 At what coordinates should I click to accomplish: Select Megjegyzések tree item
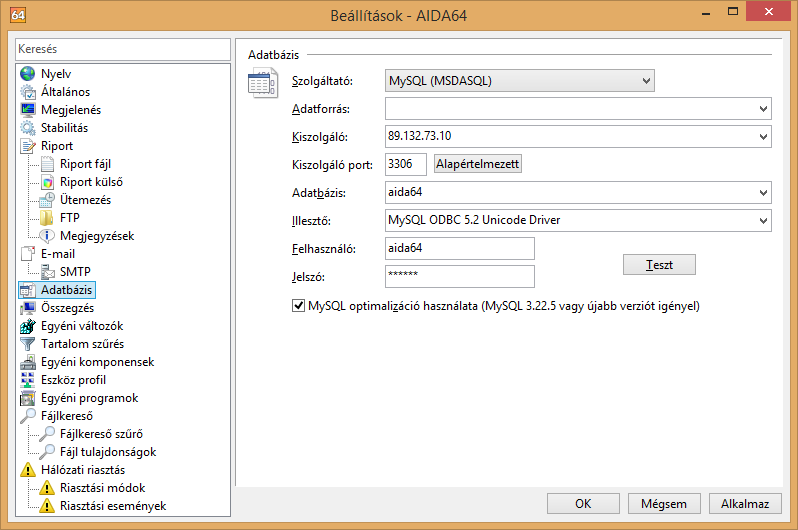coord(97,236)
